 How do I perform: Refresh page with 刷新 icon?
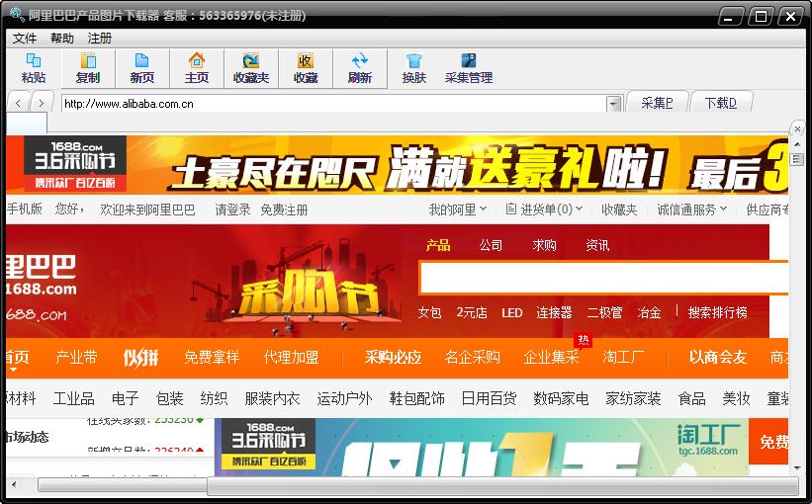360,68
